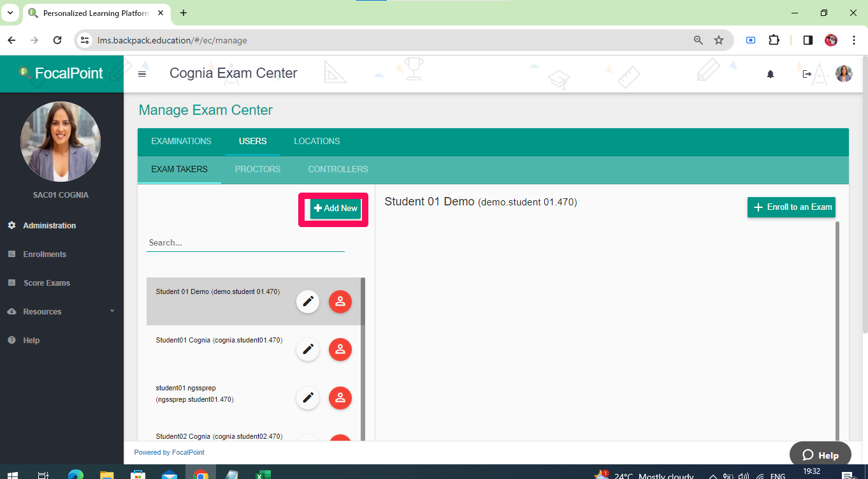Edit Student 01 Demo with the pencil icon
Viewport: 868px width, 479px height.
click(308, 301)
